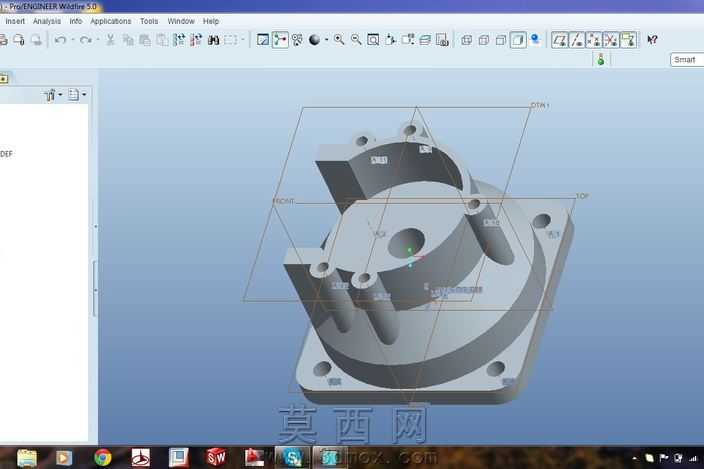Open Google Chrome from the taskbar
The width and height of the screenshot is (704, 469).
[103, 458]
